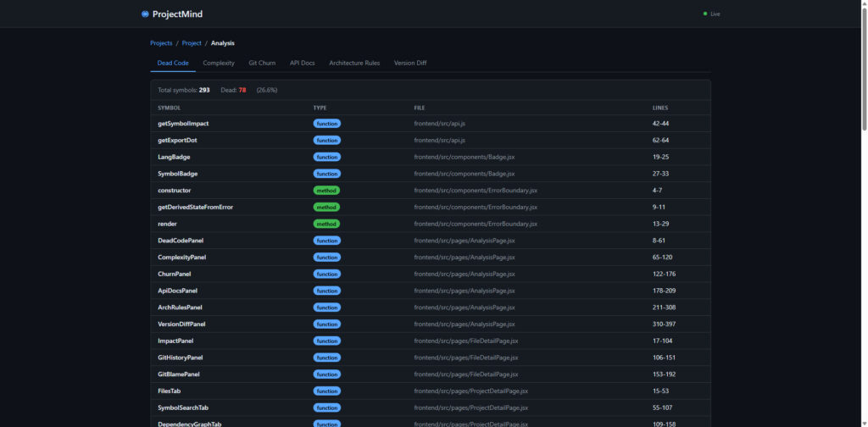Screen dimensions: 868x427
Task: Click the red Dead count 78
Action: pos(242,90)
